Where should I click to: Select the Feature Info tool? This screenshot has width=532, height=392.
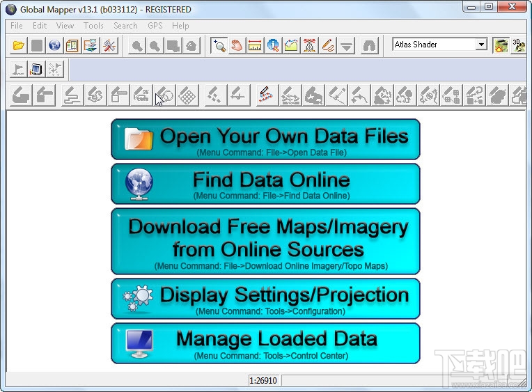pyautogui.click(x=273, y=45)
